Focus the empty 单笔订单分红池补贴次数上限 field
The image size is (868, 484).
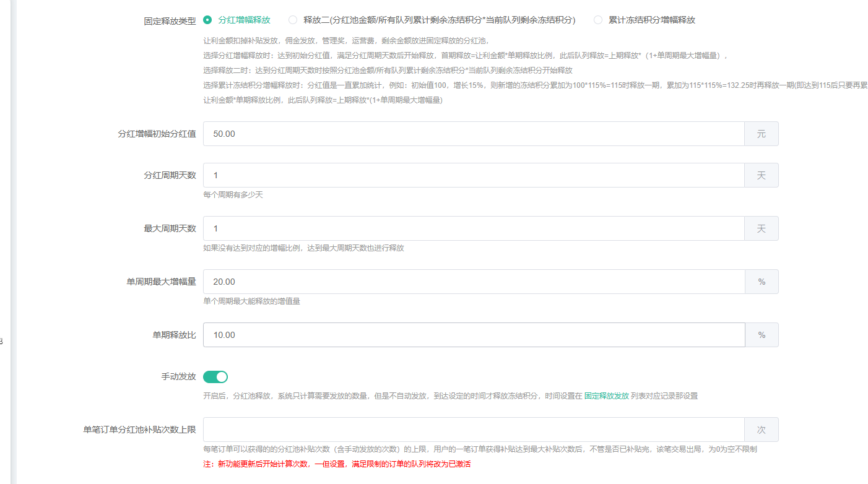point(474,430)
